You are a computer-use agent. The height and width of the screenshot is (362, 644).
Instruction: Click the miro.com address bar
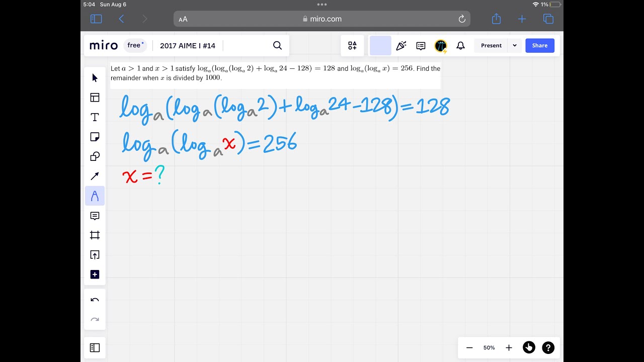point(322,19)
